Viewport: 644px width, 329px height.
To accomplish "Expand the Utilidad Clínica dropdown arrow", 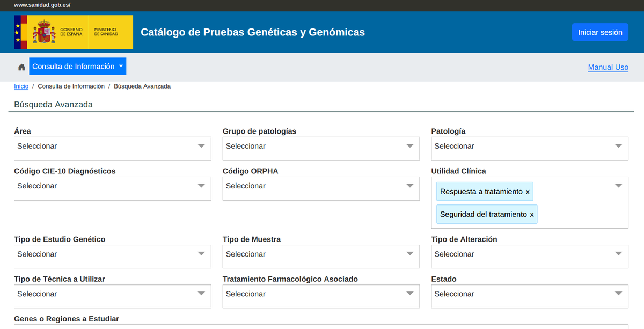I will pyautogui.click(x=618, y=186).
